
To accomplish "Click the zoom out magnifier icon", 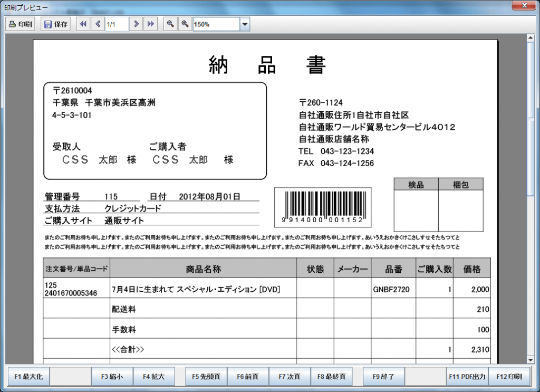I will (x=170, y=24).
